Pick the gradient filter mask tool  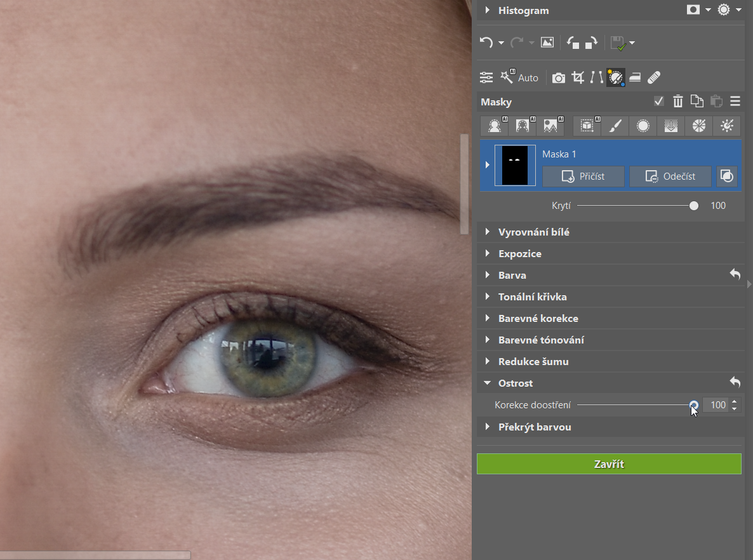(671, 126)
